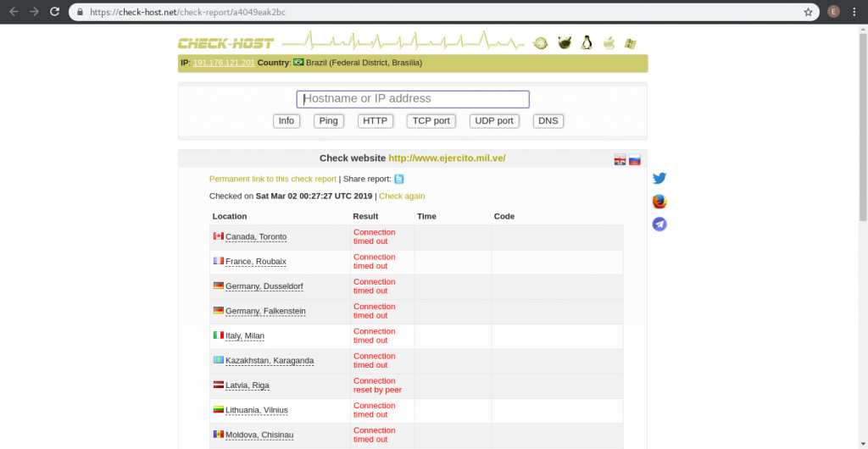Click the browser back arrow
868x449 pixels.
14,12
